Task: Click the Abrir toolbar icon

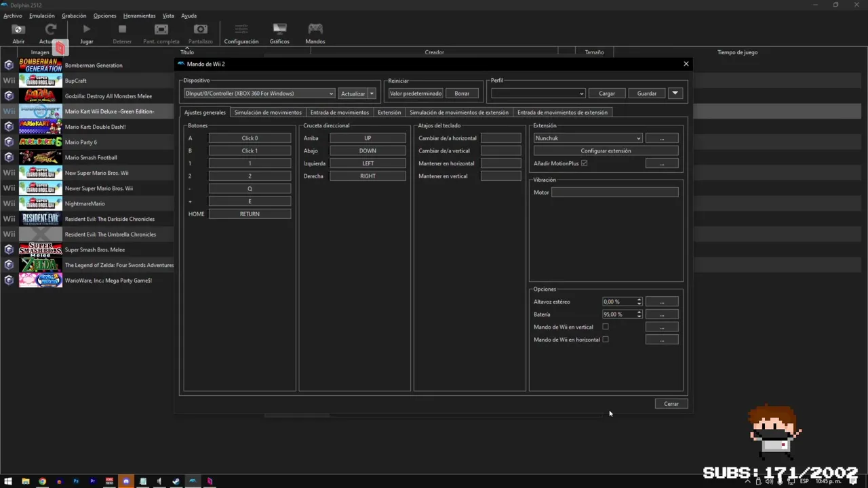Action: click(18, 29)
